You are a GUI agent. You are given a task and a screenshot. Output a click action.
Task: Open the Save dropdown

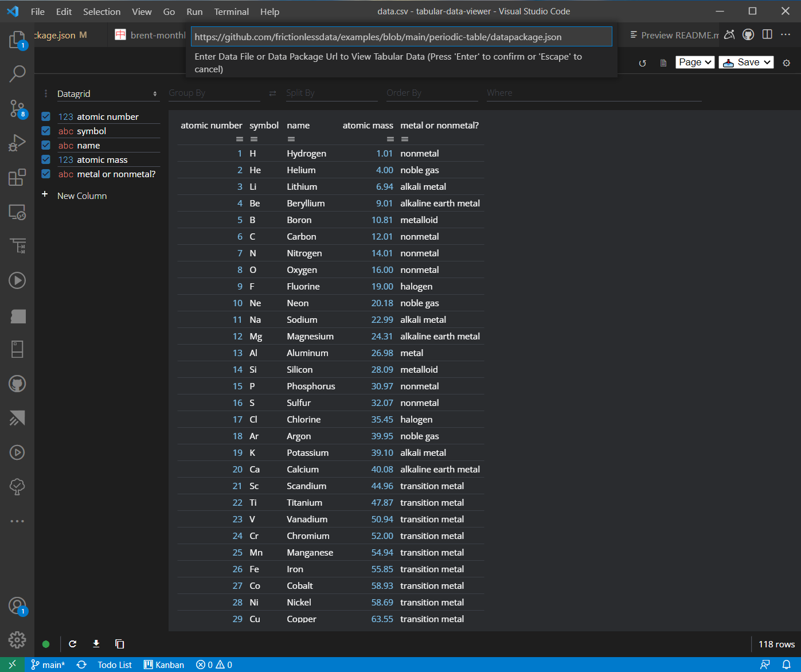746,62
